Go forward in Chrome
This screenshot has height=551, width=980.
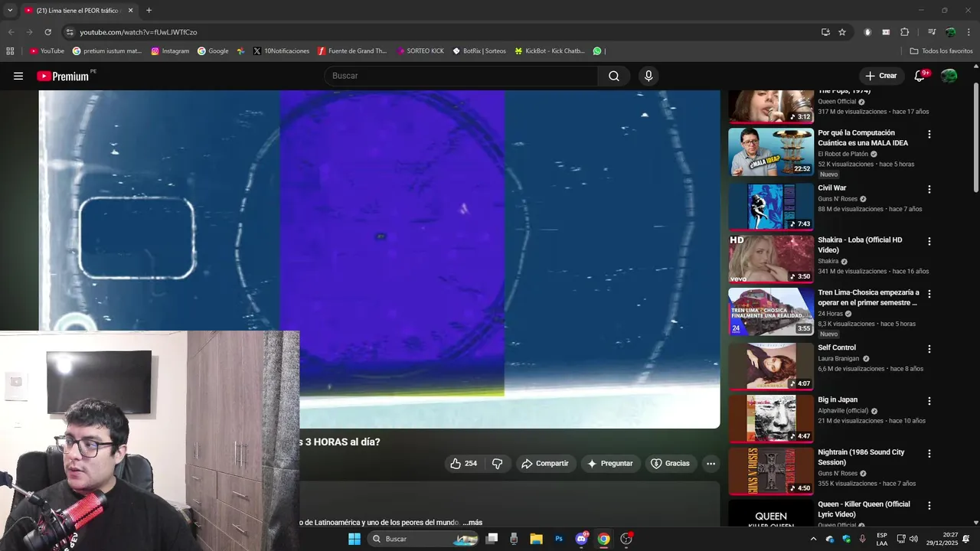[29, 32]
